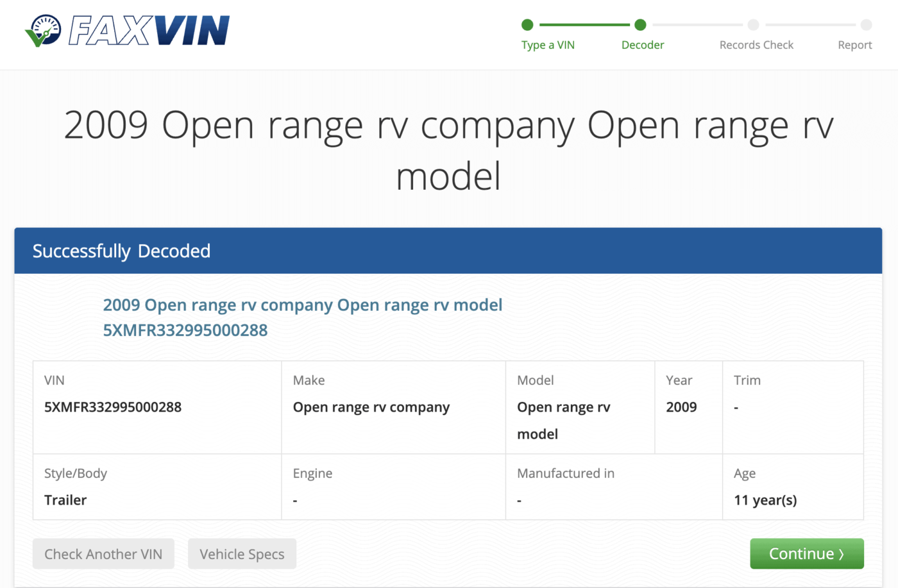898x588 pixels.
Task: Click the Engine cell label
Action: tap(312, 473)
